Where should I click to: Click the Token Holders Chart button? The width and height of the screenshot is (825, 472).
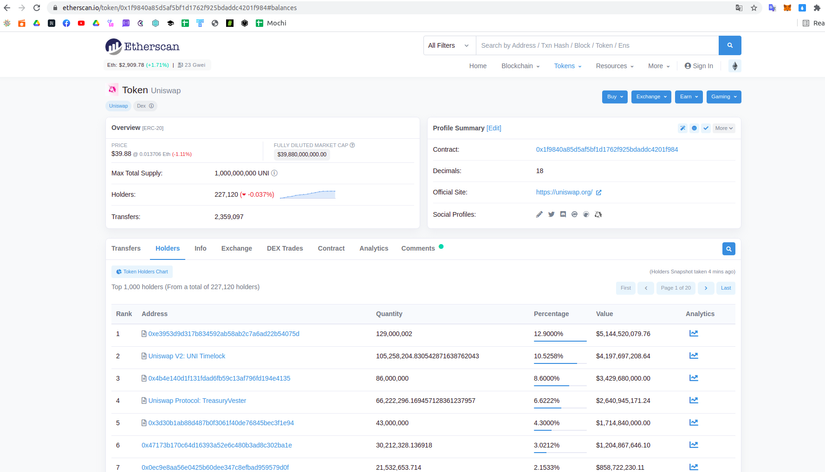point(142,271)
